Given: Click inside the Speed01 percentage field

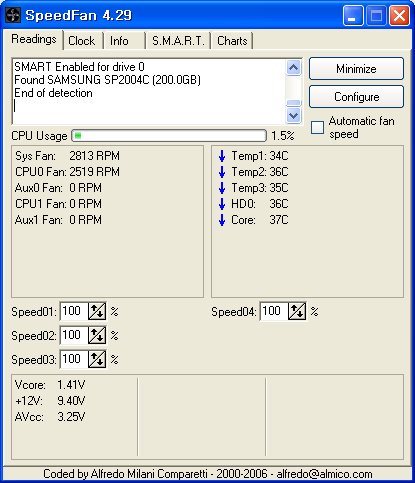Looking at the screenshot, I should pyautogui.click(x=74, y=311).
